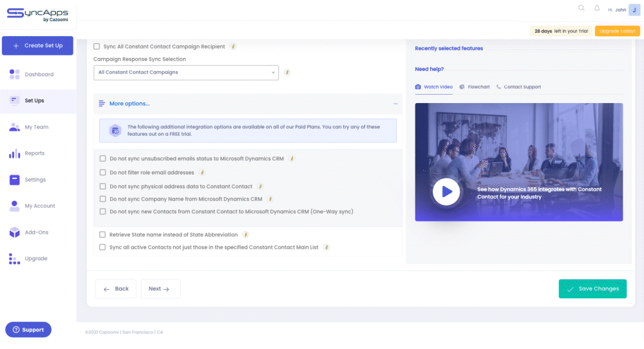Image resolution: width=644 pixels, height=349 pixels.
Task: Click '28 days left in your Trial' notice
Action: pos(561,31)
